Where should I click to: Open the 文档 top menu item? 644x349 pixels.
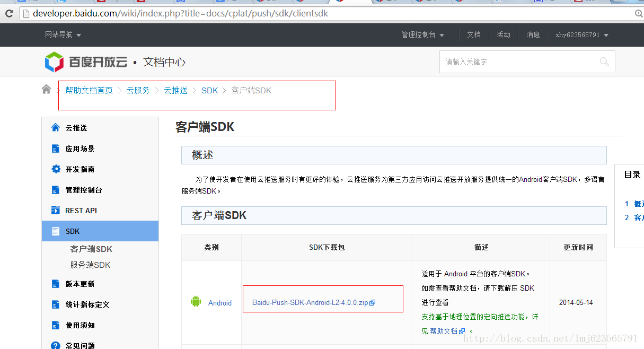point(474,35)
